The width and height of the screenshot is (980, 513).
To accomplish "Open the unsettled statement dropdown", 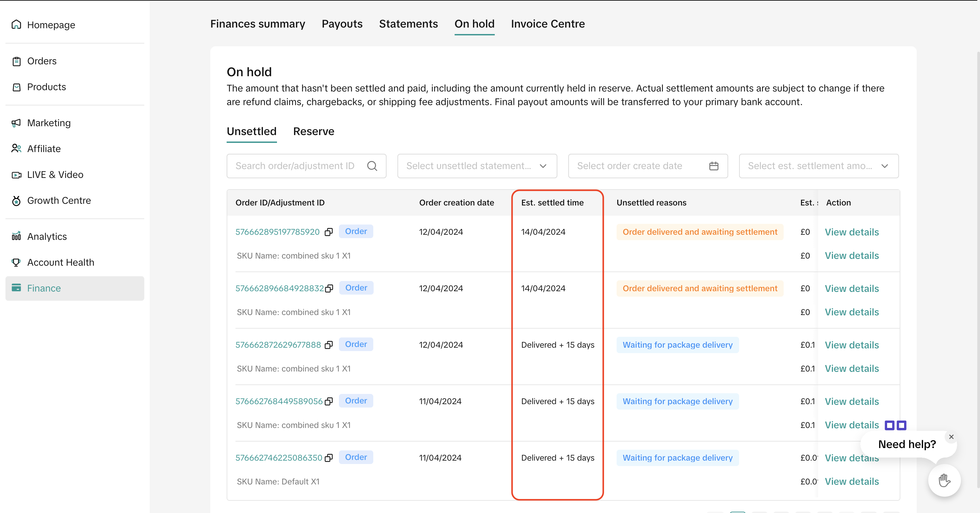I will (477, 166).
